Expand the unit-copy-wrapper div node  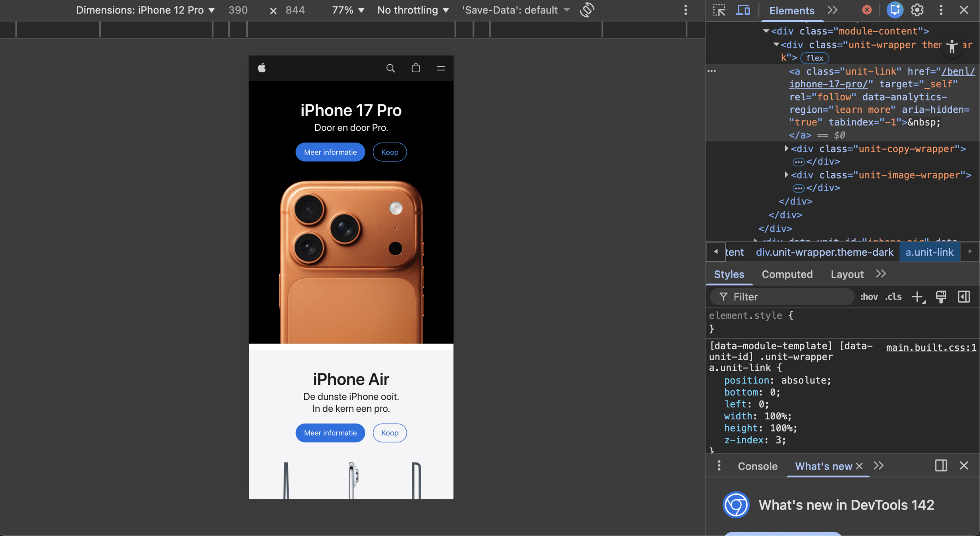[786, 148]
